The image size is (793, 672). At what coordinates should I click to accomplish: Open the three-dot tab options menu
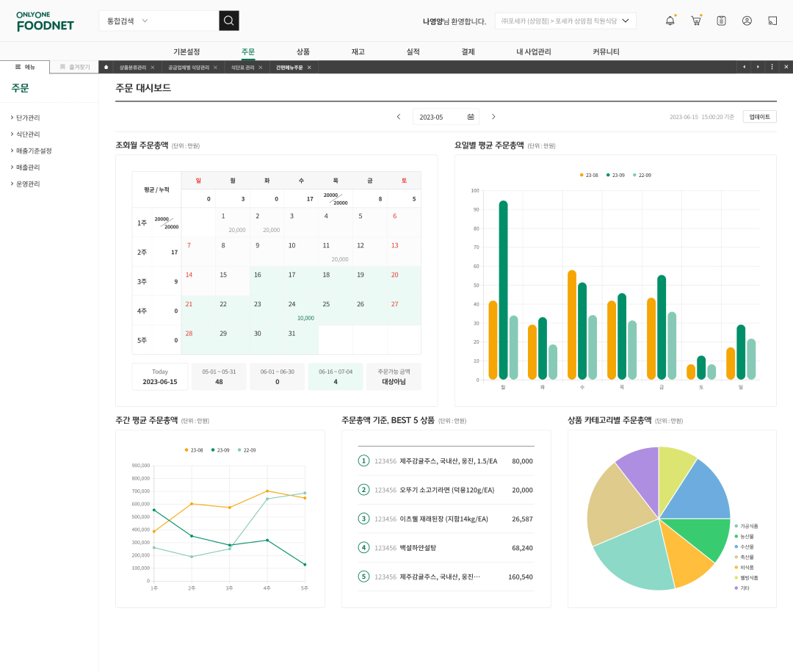pos(771,67)
